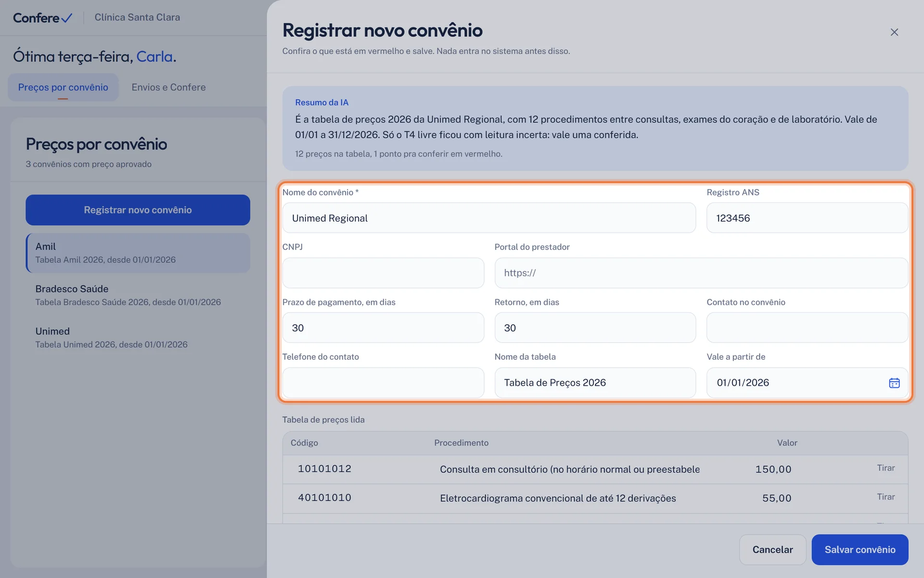Close the Registrar novo convênio panel
The image size is (924, 578).
click(894, 32)
